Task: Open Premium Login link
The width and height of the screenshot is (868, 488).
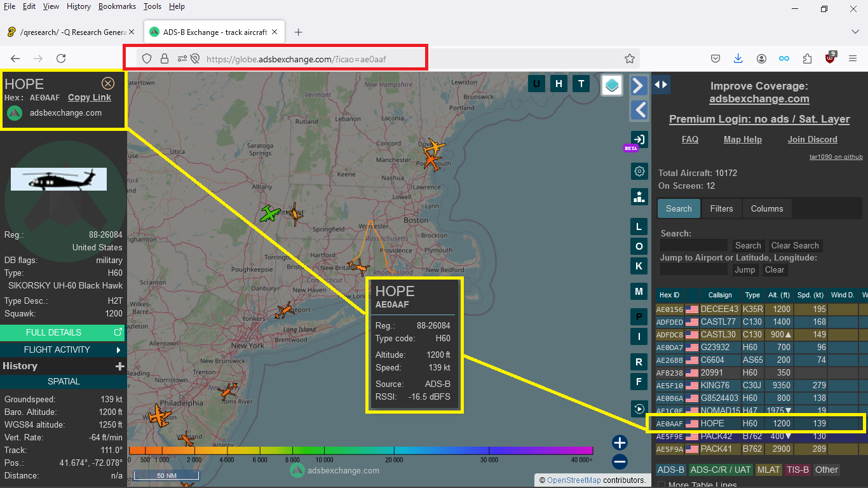Action: tap(759, 119)
